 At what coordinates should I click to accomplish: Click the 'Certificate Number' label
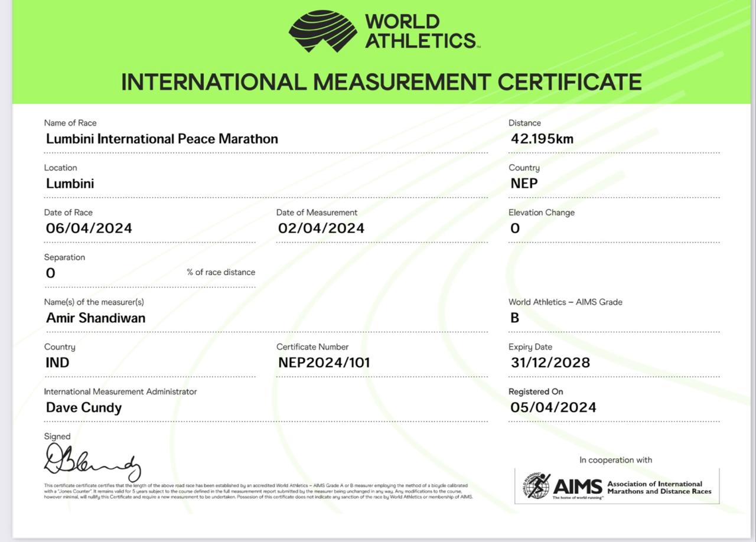pyautogui.click(x=312, y=347)
